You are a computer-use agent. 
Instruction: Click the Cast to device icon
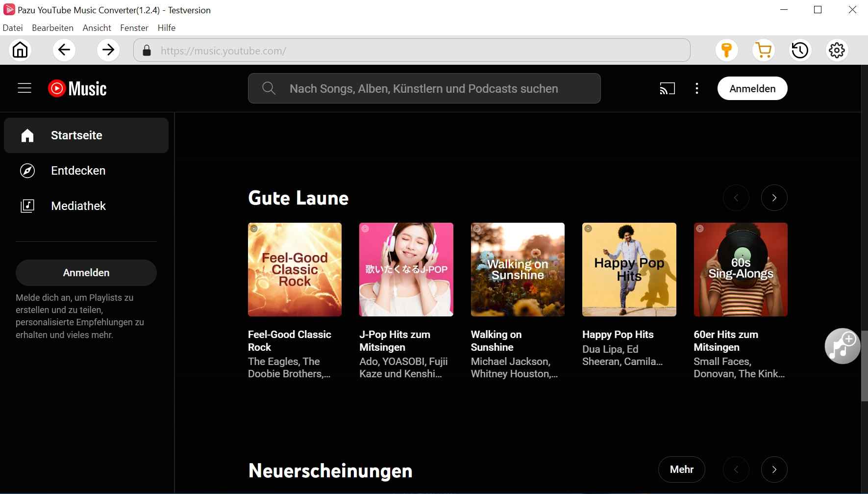tap(667, 88)
